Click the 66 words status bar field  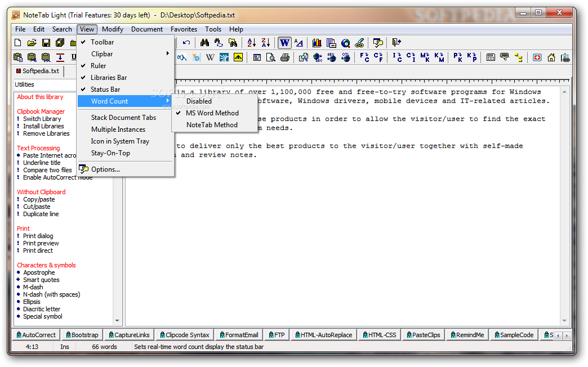104,347
